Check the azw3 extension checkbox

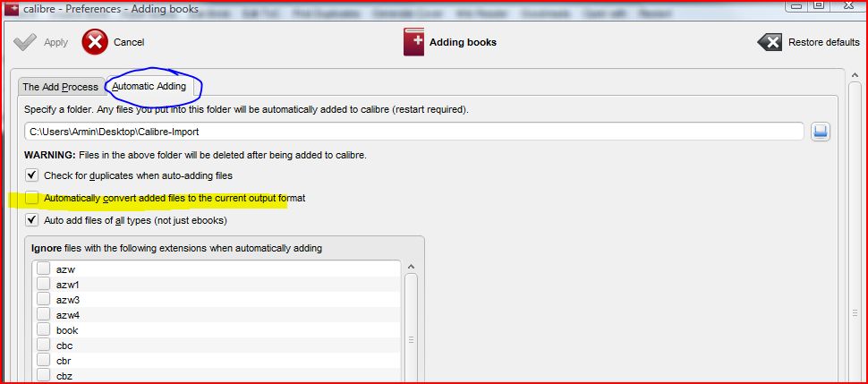point(43,300)
